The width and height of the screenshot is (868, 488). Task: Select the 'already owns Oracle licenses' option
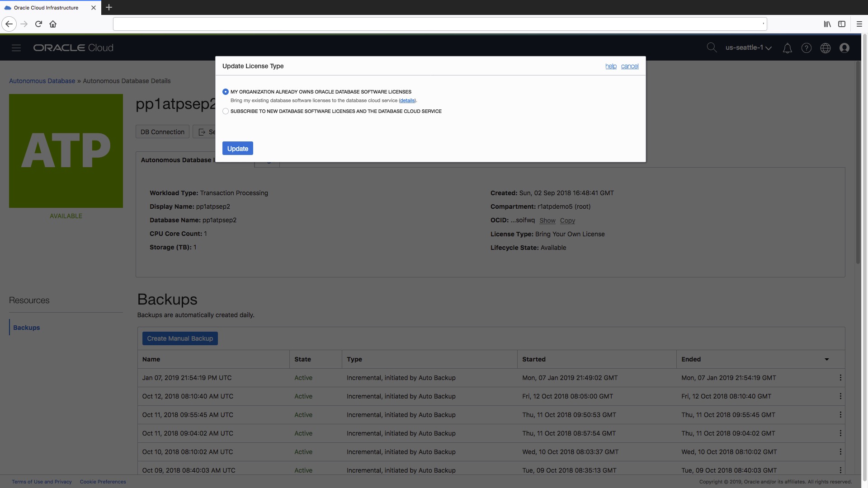(x=226, y=92)
